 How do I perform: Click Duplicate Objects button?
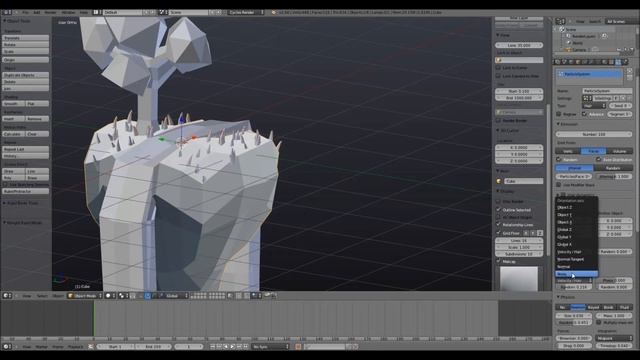click(x=26, y=75)
